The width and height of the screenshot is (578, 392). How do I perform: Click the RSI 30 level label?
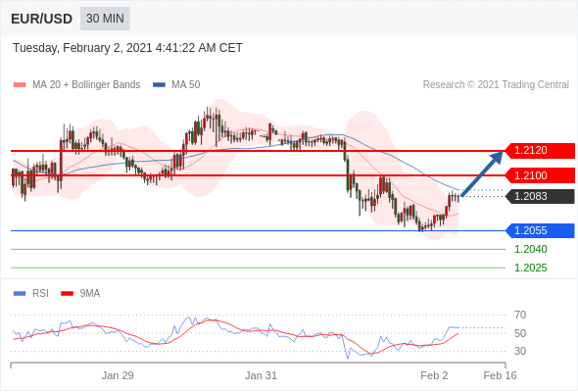[x=520, y=351]
